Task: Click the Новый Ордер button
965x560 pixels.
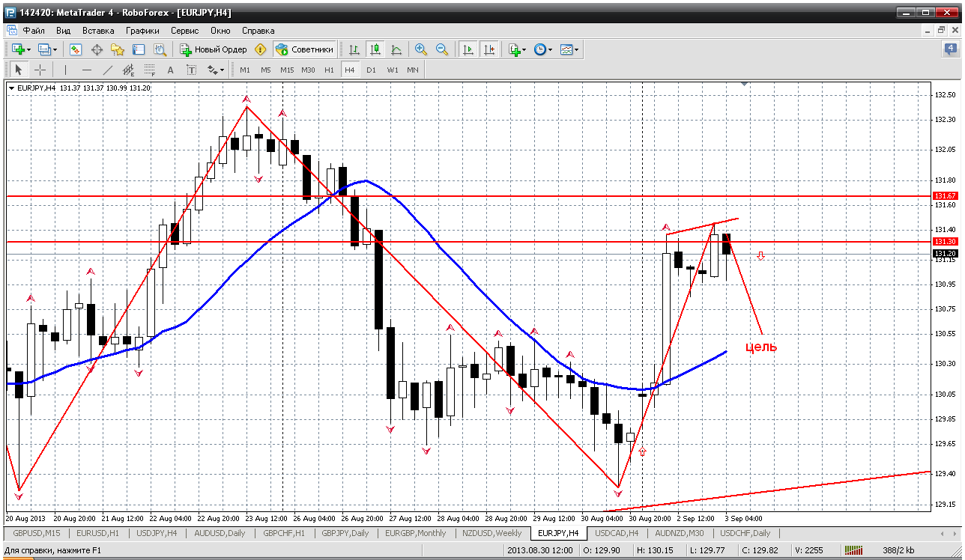Action: pos(214,49)
